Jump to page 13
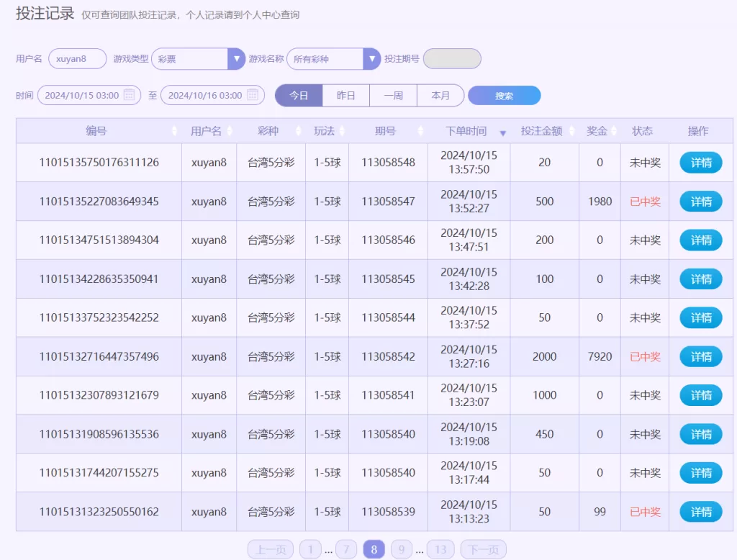Image resolution: width=737 pixels, height=560 pixels. pyautogui.click(x=441, y=549)
